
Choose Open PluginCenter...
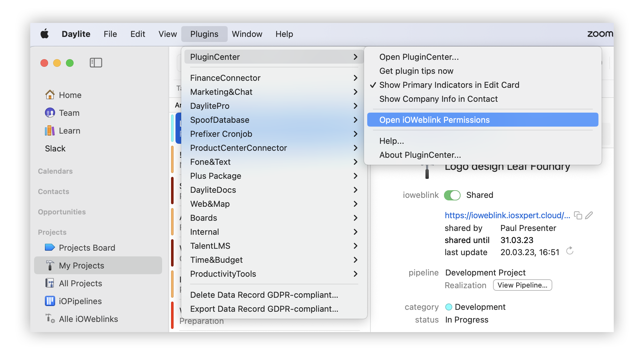pyautogui.click(x=483, y=57)
